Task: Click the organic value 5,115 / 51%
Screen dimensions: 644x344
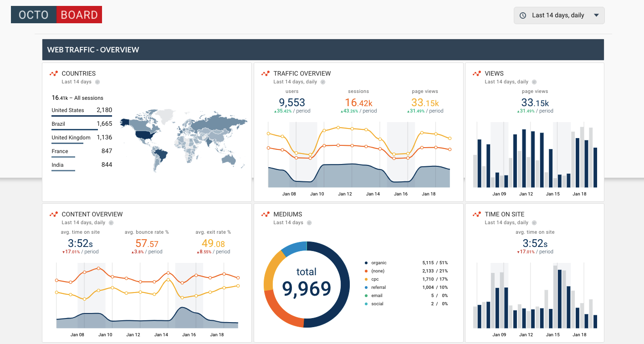Action: [x=435, y=263]
